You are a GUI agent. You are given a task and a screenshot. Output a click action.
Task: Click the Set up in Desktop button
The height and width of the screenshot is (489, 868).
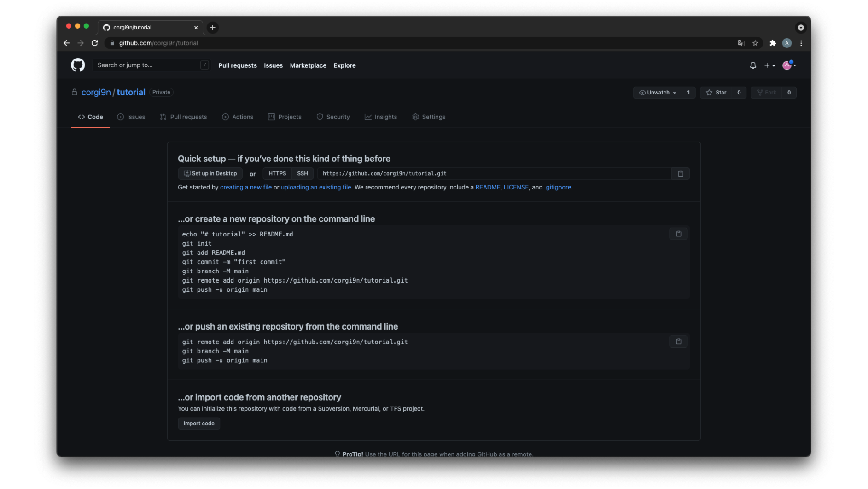[x=210, y=173]
